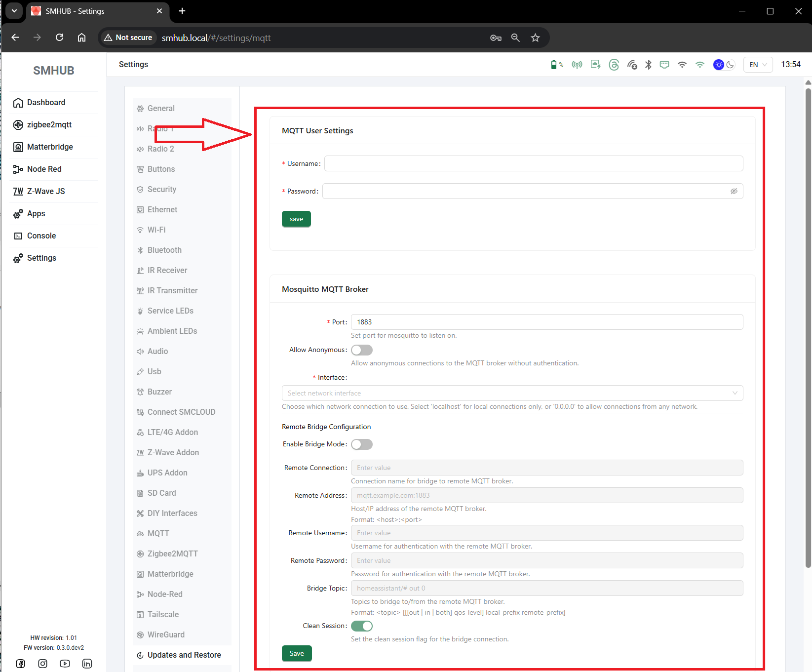Screen dimensions: 812x672
Task: Open the LinkedIn link in sidebar footer
Action: 87,663
